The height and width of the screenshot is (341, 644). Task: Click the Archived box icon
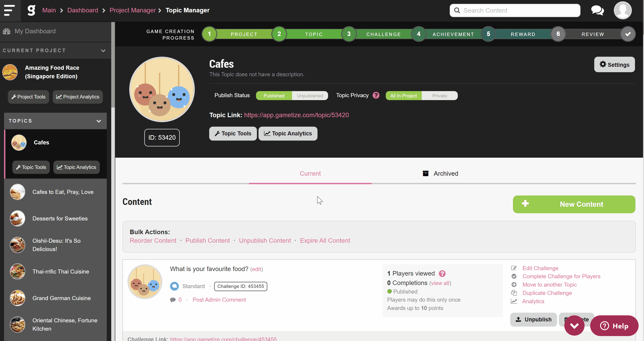(426, 173)
